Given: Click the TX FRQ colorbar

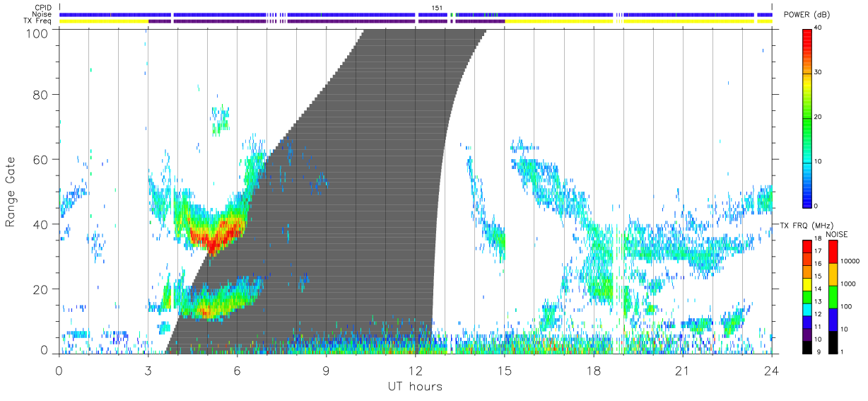Looking at the screenshot, I should [x=807, y=296].
